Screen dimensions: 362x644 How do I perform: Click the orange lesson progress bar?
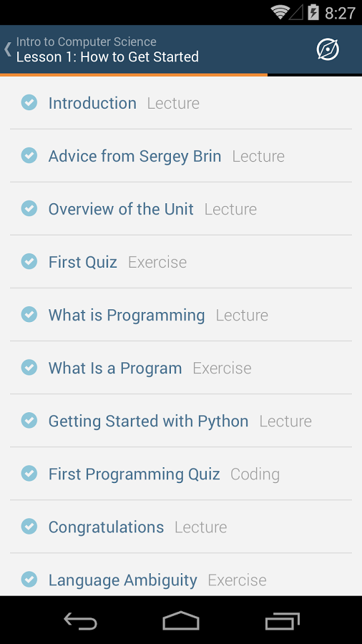134,75
